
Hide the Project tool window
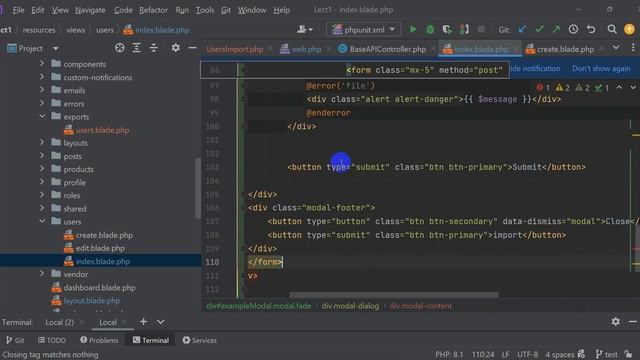tap(192, 48)
